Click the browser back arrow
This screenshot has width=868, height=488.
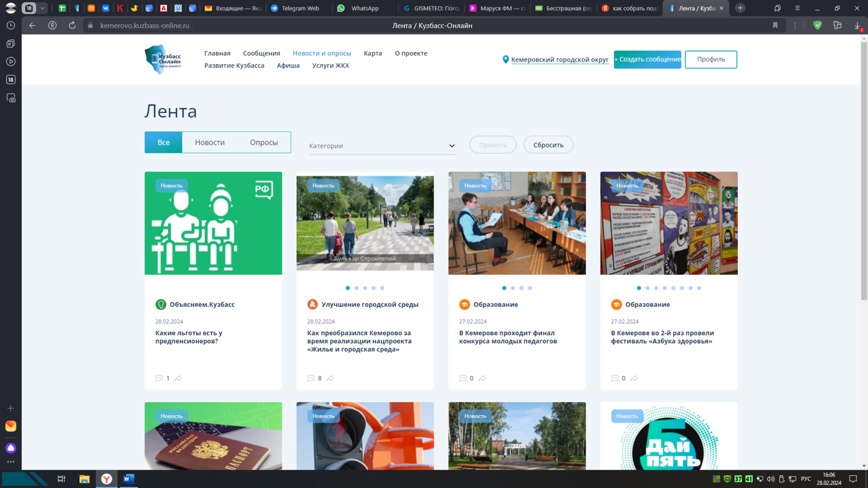point(32,25)
